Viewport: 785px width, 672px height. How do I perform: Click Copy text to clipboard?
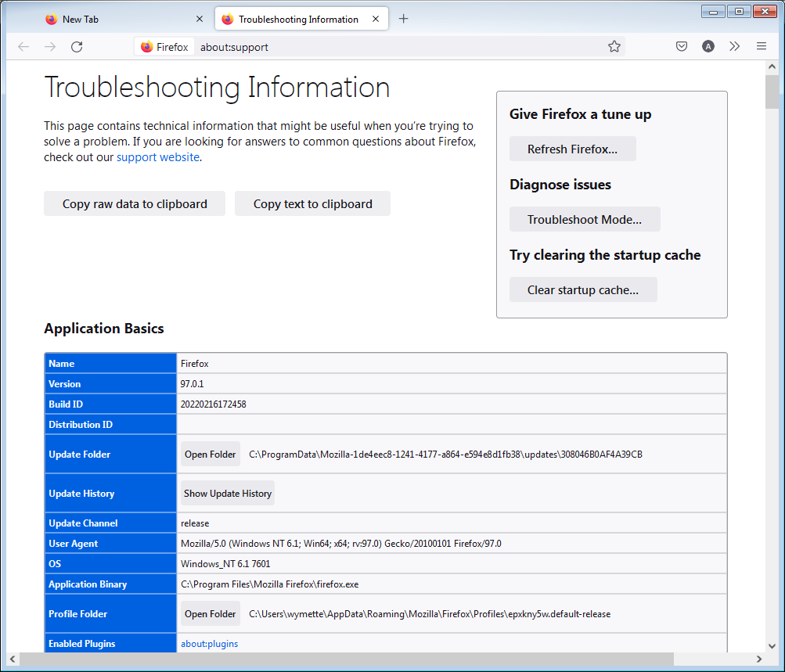(312, 203)
